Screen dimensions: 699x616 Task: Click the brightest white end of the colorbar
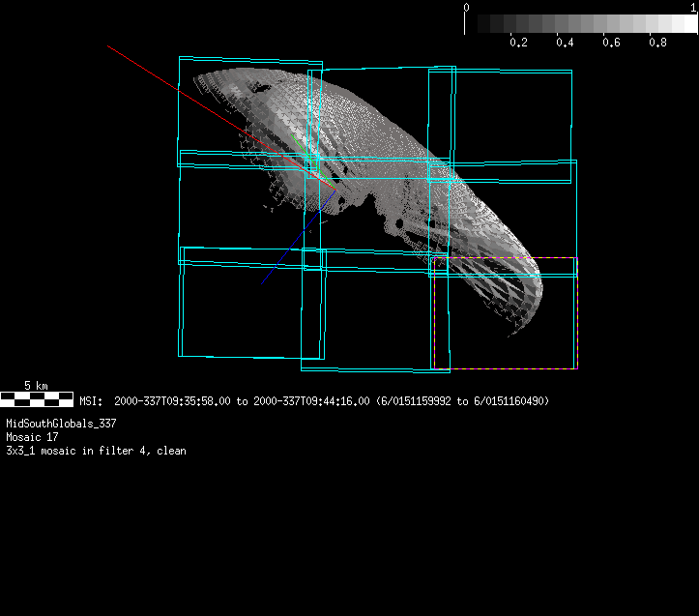690,24
